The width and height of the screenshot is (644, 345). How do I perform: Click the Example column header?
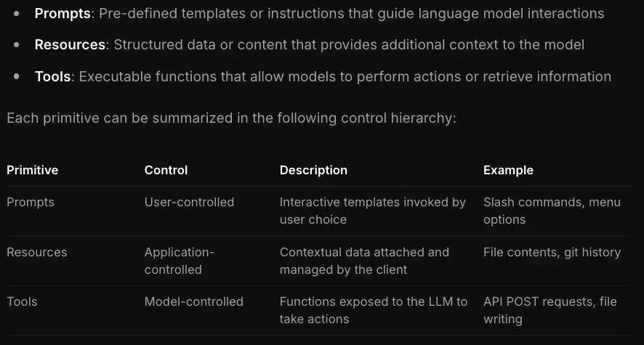pyautogui.click(x=508, y=170)
